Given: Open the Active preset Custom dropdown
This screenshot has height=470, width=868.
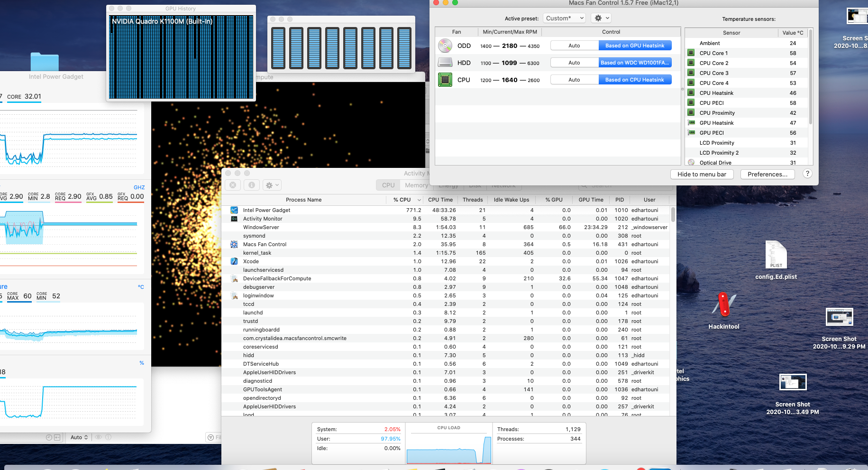Looking at the screenshot, I should [x=564, y=18].
